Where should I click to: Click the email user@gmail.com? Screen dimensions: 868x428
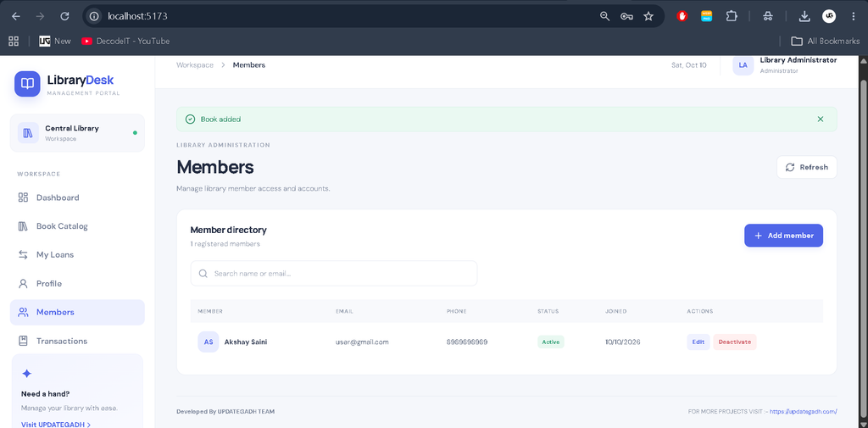(362, 342)
